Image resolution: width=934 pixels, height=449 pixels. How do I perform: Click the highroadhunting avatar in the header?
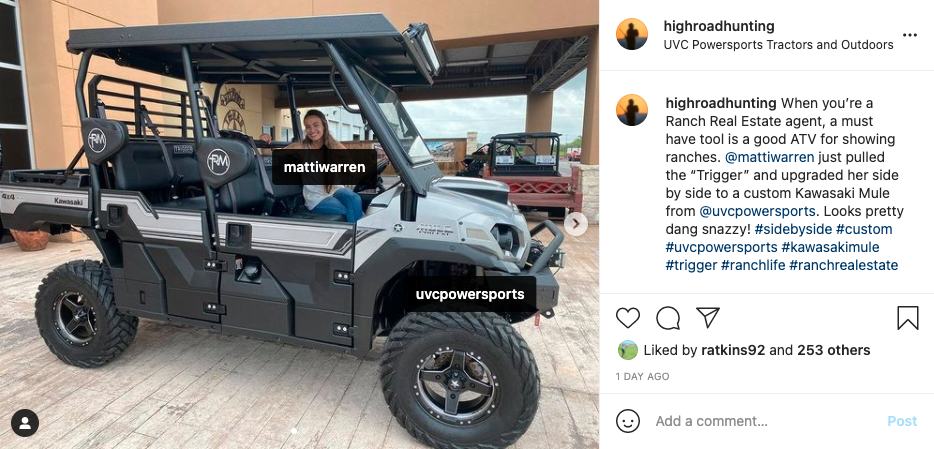(632, 34)
